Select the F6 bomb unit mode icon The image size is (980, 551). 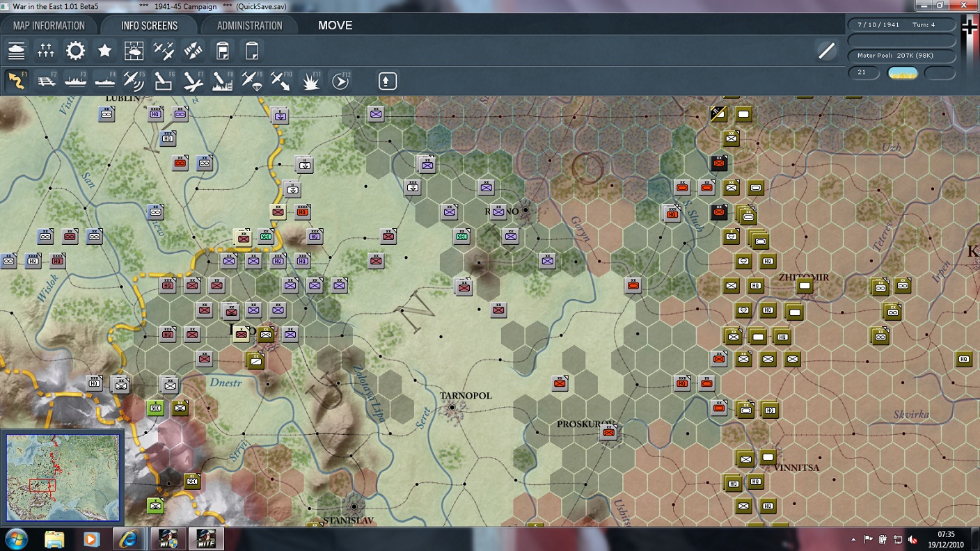click(x=163, y=81)
